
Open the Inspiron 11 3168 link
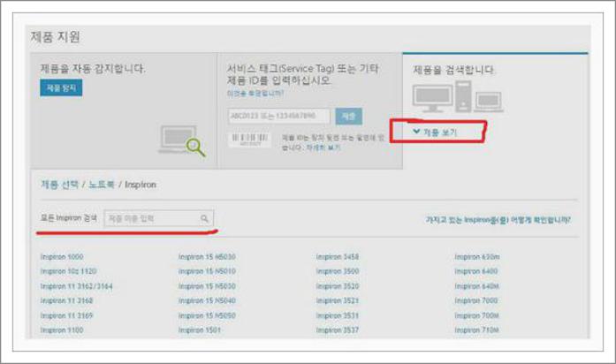pos(66,300)
